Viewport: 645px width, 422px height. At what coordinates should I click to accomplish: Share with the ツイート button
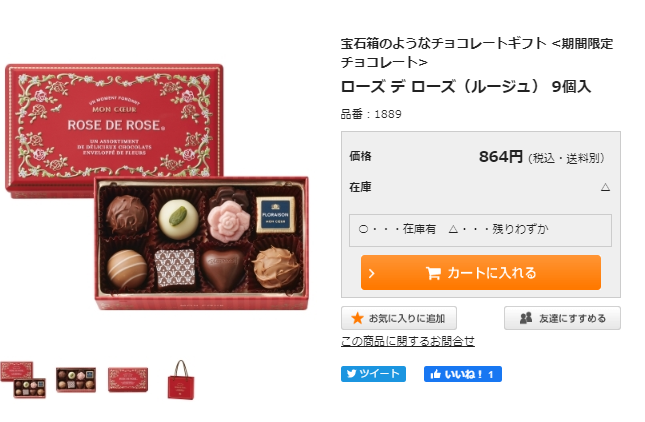click(373, 374)
